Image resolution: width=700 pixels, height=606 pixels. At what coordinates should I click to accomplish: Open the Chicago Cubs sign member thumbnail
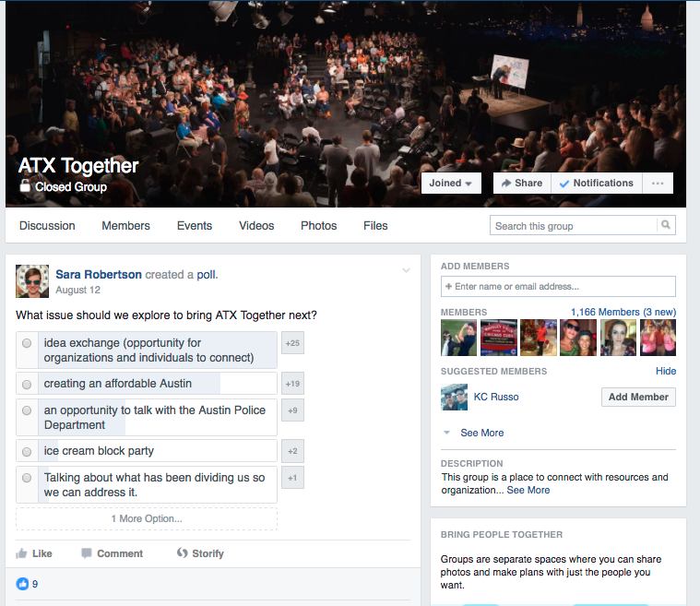click(x=499, y=338)
